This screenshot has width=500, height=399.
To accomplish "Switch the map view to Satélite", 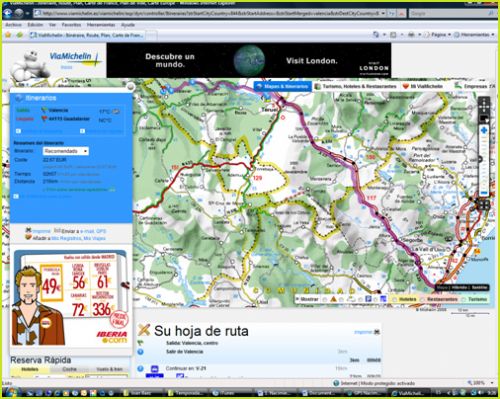I will (x=479, y=287).
